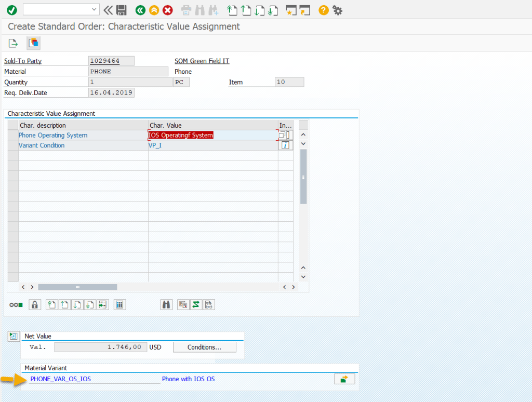The width and height of the screenshot is (532, 402).
Task: Click the Net Value amount field
Action: click(100, 347)
